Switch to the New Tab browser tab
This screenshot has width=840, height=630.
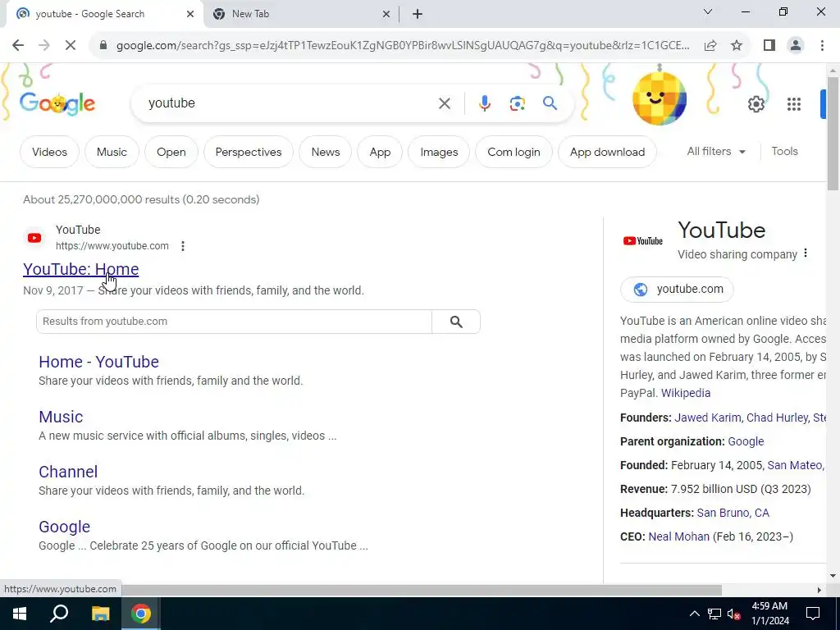pyautogui.click(x=301, y=14)
